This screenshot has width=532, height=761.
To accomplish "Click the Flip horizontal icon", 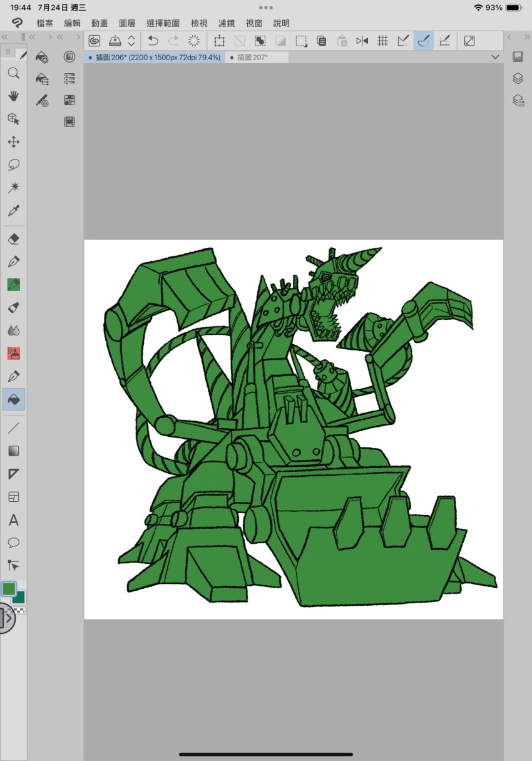I will [x=362, y=41].
